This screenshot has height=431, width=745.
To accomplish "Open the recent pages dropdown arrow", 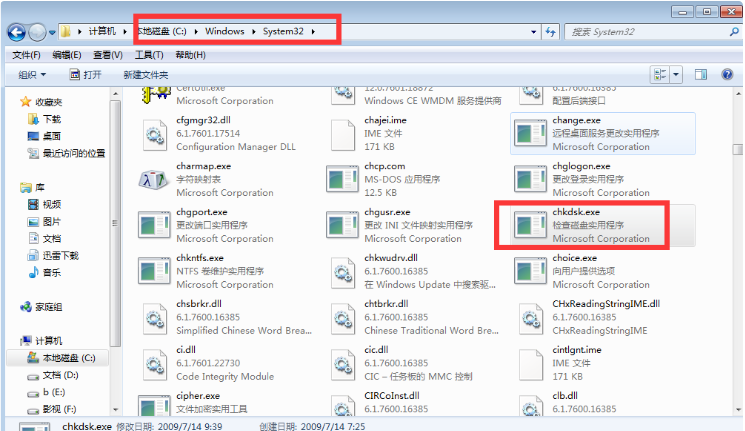I will click(x=52, y=33).
